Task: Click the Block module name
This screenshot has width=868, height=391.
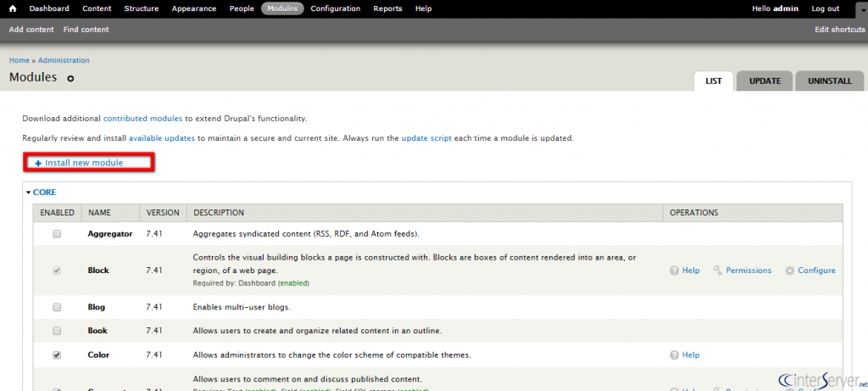Action: click(x=98, y=271)
